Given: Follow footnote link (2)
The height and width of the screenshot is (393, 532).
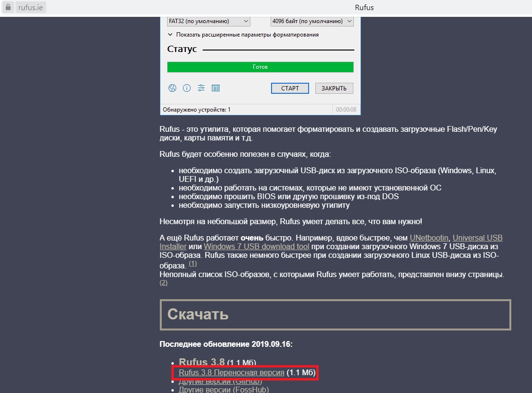Looking at the screenshot, I should point(164,282).
